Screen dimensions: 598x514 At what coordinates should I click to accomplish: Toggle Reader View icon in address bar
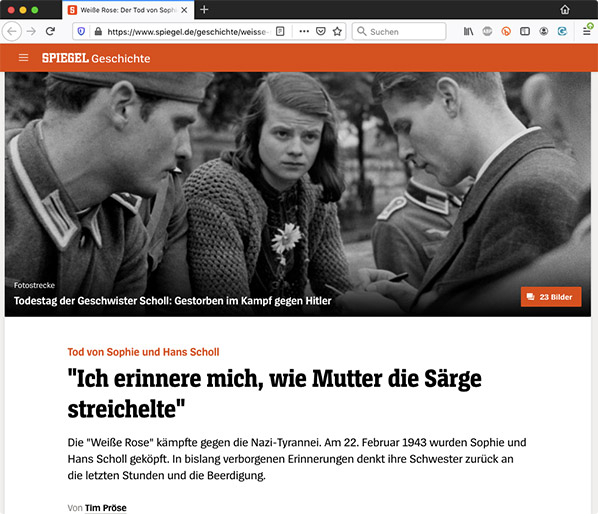(280, 31)
